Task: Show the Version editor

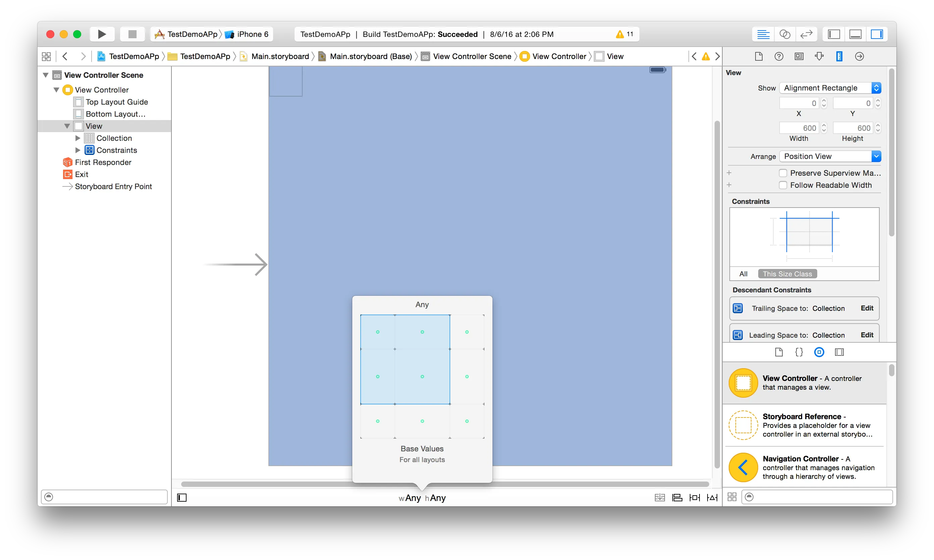Action: (x=806, y=34)
